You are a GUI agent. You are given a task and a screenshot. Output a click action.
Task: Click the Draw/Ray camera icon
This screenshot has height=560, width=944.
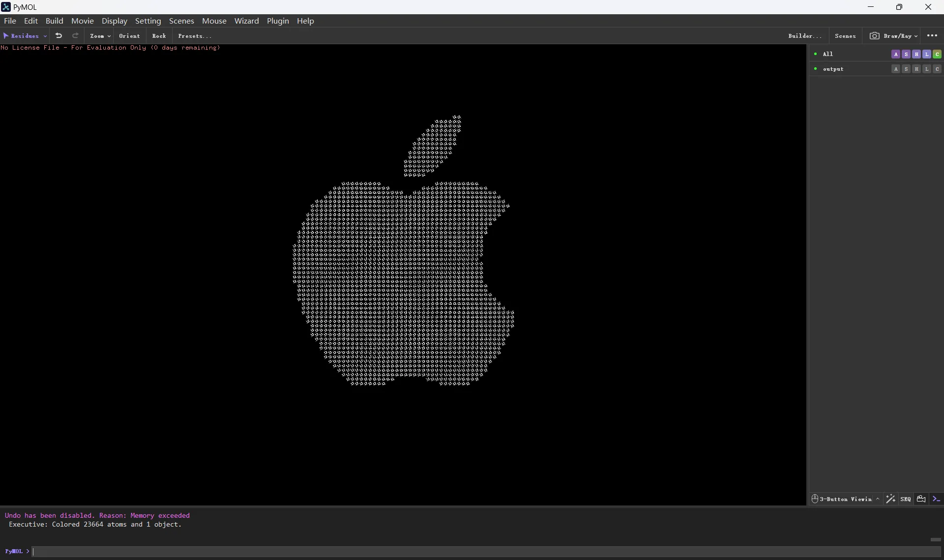875,36
